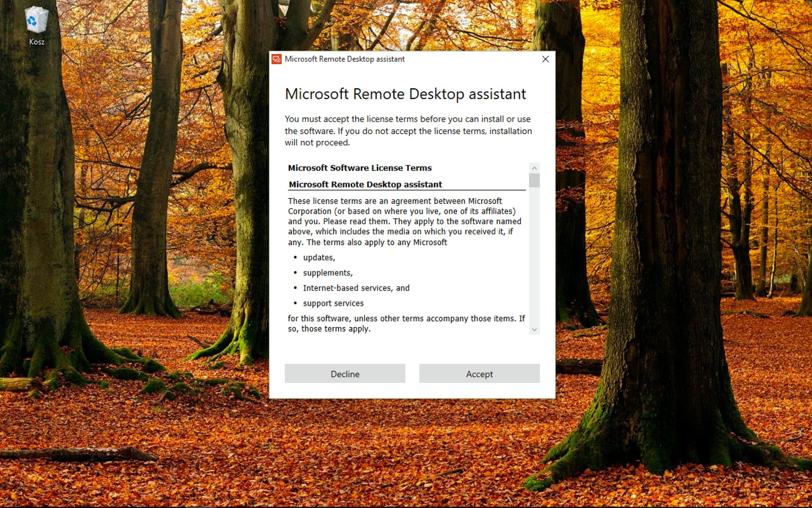
Task: Click the 'Microsoft Software License Terms' heading
Action: (360, 168)
